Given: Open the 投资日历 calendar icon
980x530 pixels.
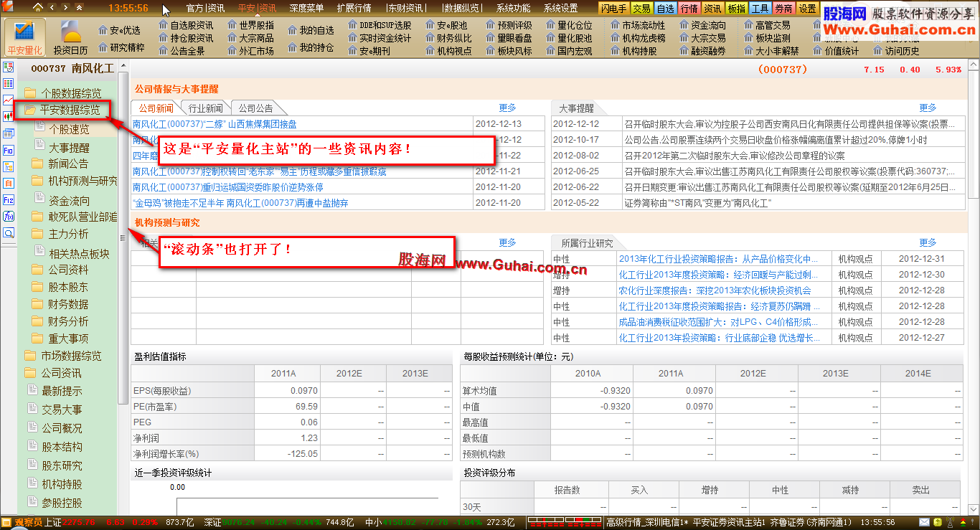Looking at the screenshot, I should 70,37.
